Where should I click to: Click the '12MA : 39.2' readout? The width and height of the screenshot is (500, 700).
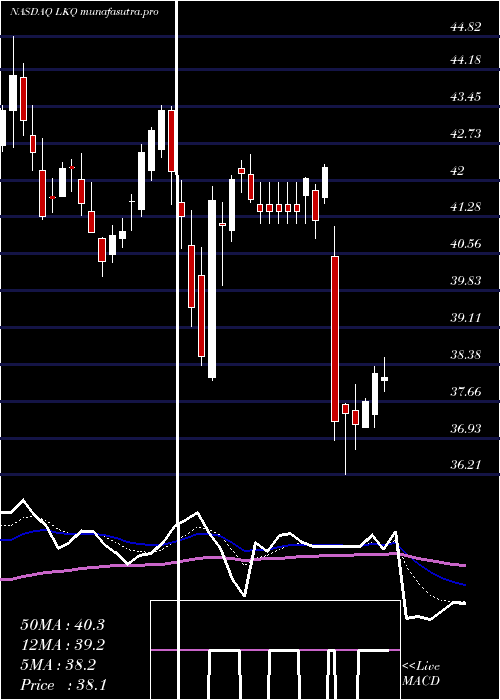[x=62, y=645]
